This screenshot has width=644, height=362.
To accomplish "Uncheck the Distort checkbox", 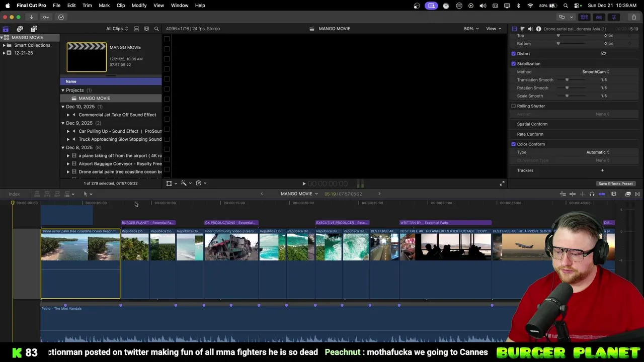I will [514, 54].
